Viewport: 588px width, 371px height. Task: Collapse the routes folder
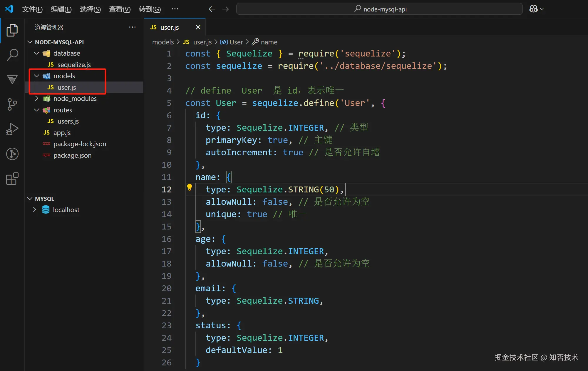[x=37, y=110]
